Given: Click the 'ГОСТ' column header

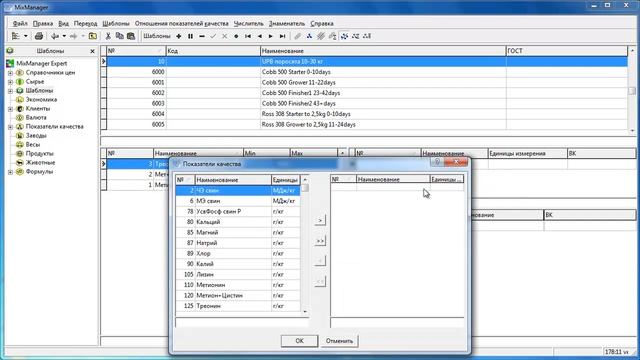Looking at the screenshot, I should pyautogui.click(x=567, y=51).
